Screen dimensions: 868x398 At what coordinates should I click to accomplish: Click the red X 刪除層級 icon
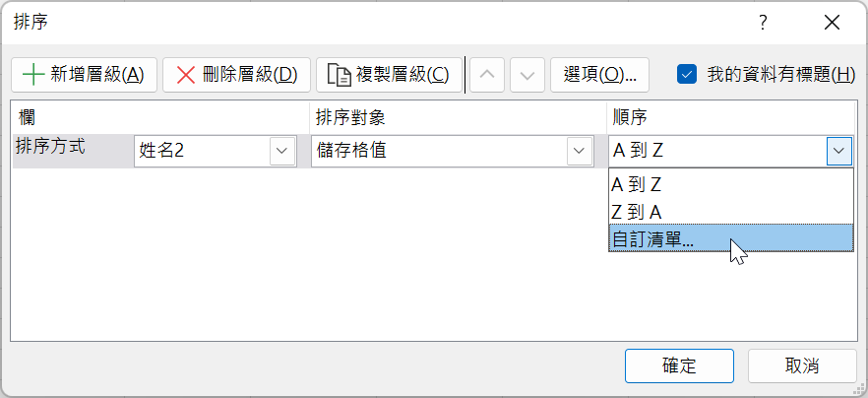(185, 75)
